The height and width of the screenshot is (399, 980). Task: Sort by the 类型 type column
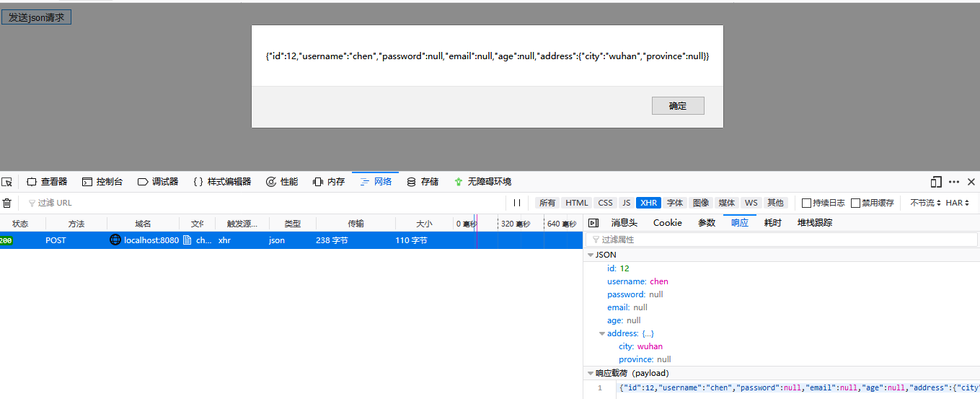(x=293, y=224)
